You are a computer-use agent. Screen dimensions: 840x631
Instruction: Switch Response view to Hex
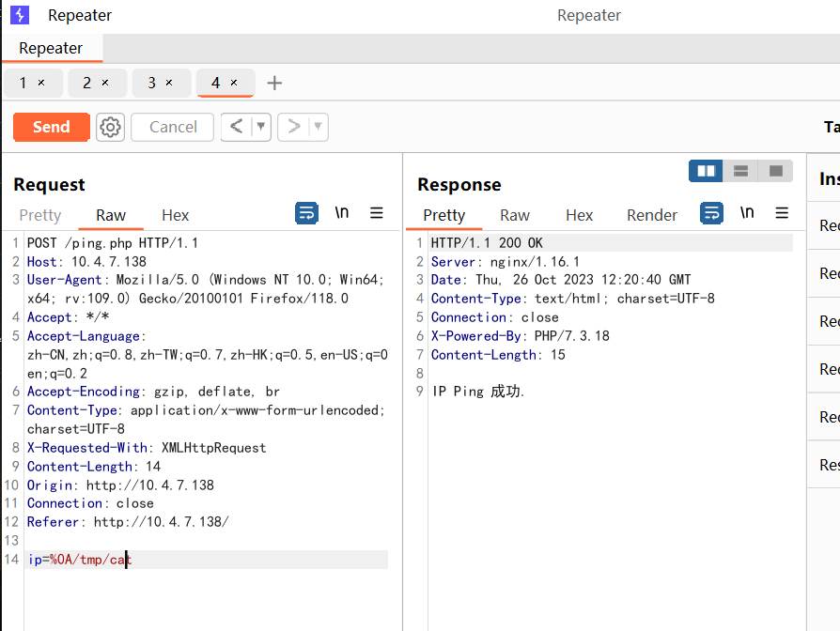(579, 215)
